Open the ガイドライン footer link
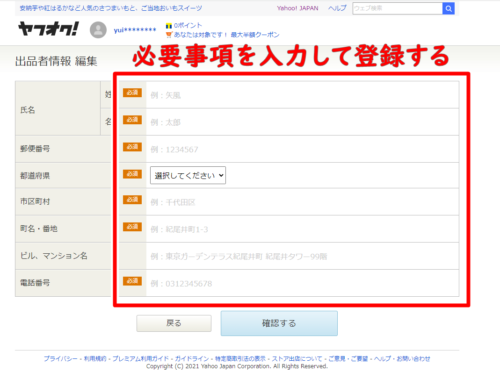The width and height of the screenshot is (500, 386). point(192,359)
